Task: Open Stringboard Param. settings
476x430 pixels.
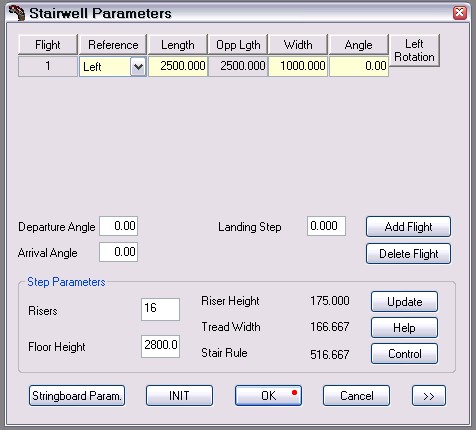Action: click(77, 396)
